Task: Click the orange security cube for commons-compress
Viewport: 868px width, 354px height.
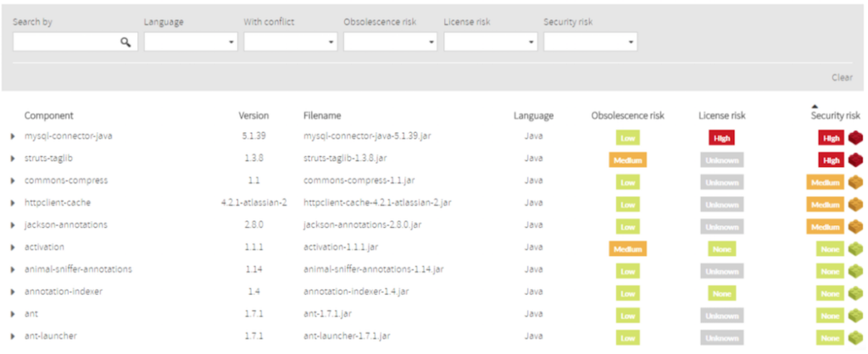Action: point(855,182)
